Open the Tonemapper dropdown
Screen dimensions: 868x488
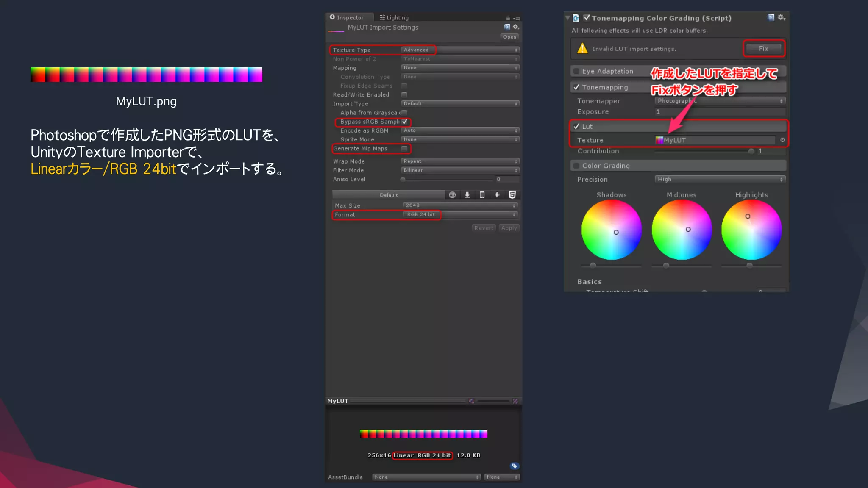[x=721, y=101]
